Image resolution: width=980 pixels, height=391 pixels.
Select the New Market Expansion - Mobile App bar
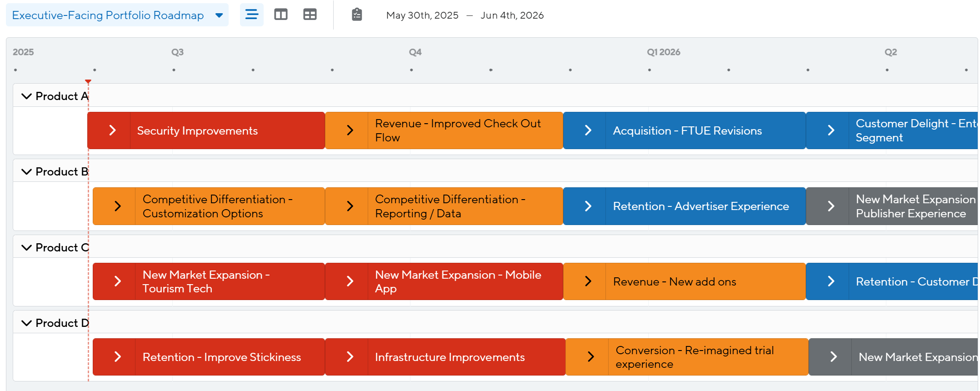(458, 281)
